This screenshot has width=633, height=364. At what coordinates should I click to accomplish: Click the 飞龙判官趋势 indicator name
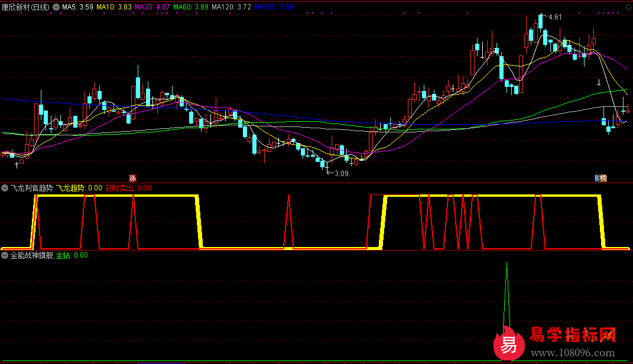31,188
